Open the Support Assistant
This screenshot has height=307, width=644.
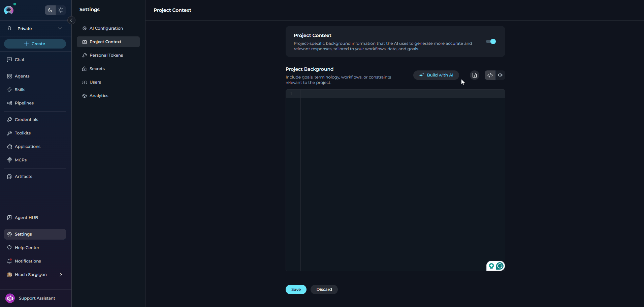(x=36, y=298)
